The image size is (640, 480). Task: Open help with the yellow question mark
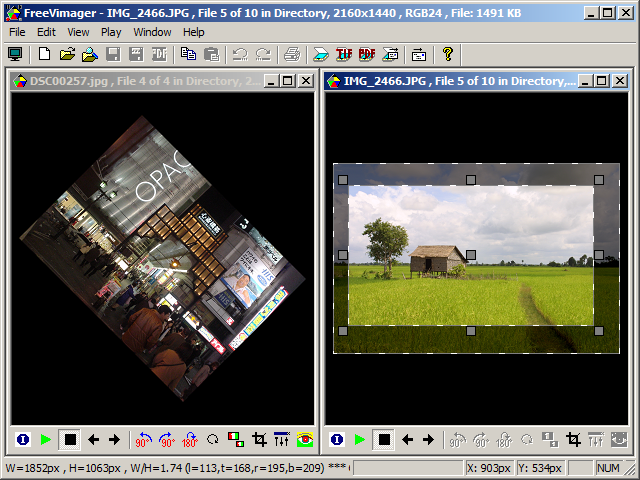(448, 54)
